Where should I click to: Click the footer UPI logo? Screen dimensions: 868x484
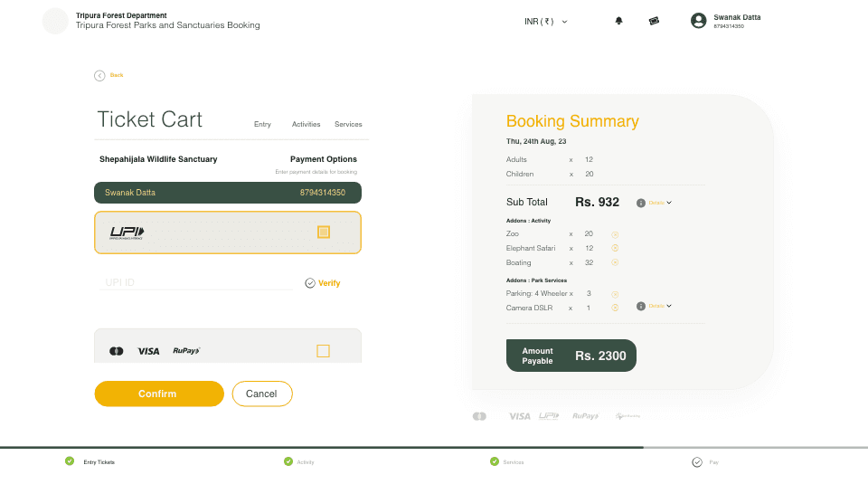click(x=549, y=416)
